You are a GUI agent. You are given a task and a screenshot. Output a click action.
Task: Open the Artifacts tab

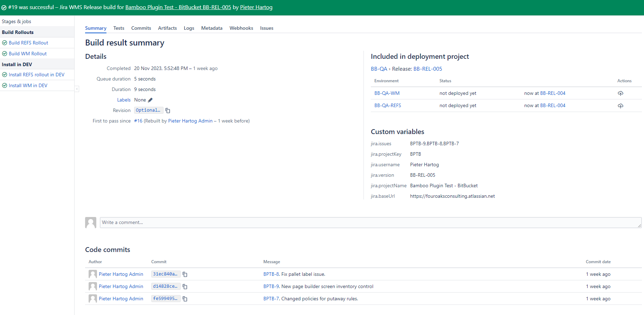pyautogui.click(x=167, y=28)
